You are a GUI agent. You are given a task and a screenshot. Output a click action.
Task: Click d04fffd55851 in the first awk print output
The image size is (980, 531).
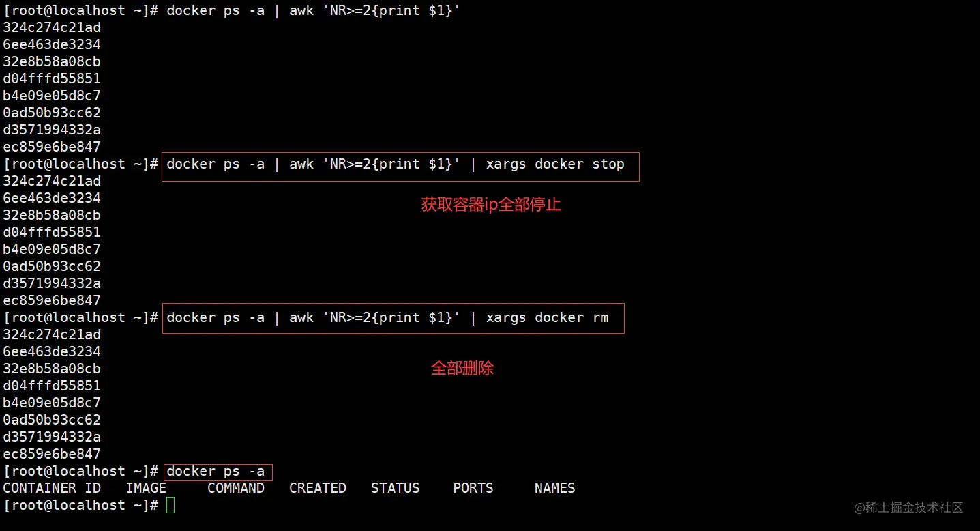52,78
